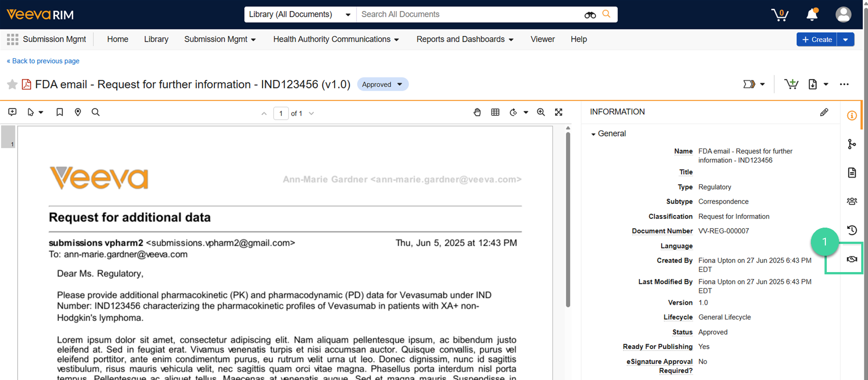The image size is (868, 380).
Task: Expand the pointer tool dropdown arrow
Action: [x=41, y=112]
